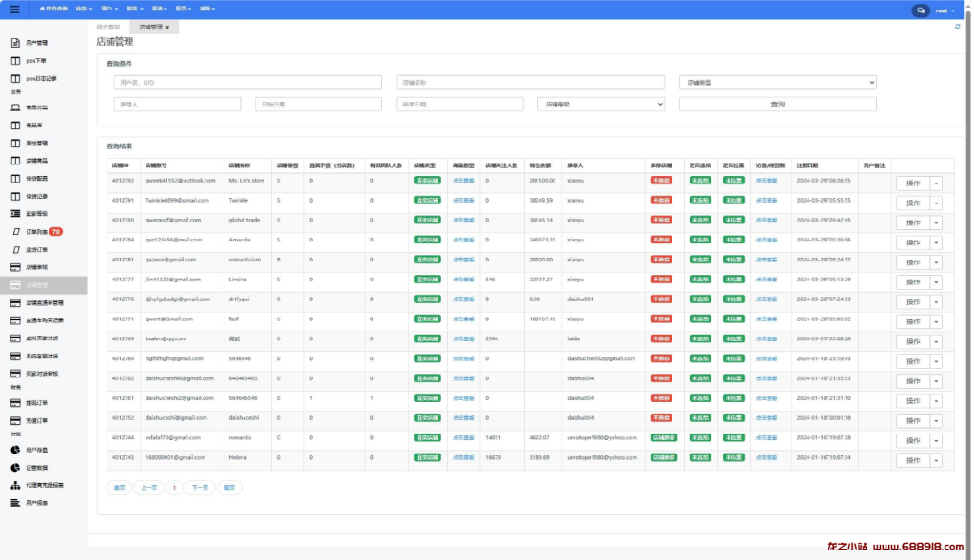Click the 店铺名称 input field
This screenshot has width=974, height=560.
coord(531,82)
